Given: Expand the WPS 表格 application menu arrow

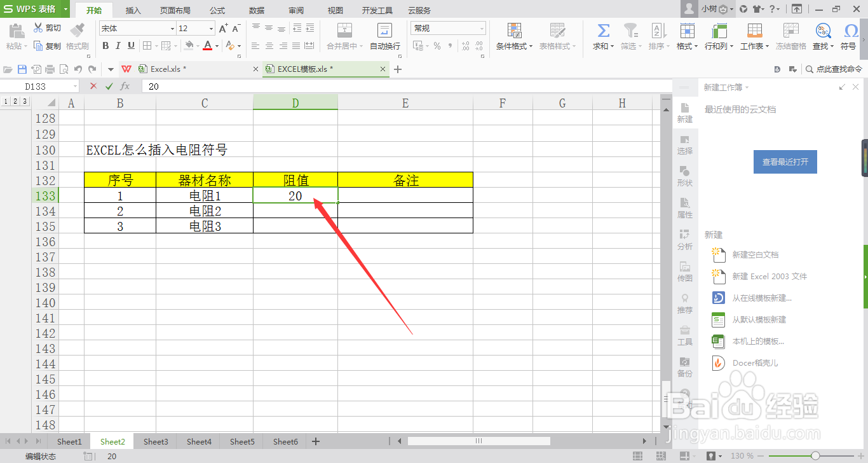Looking at the screenshot, I should pos(65,10).
